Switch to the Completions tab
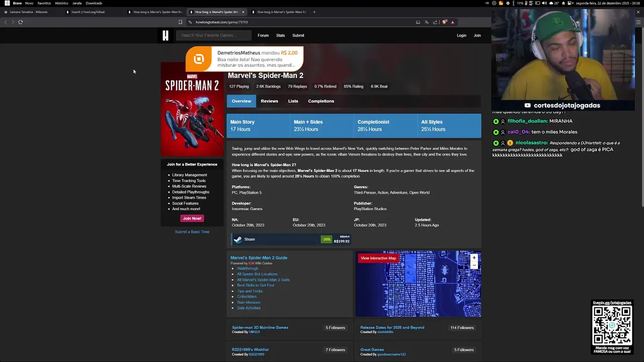This screenshot has height=362, width=644. (321, 101)
